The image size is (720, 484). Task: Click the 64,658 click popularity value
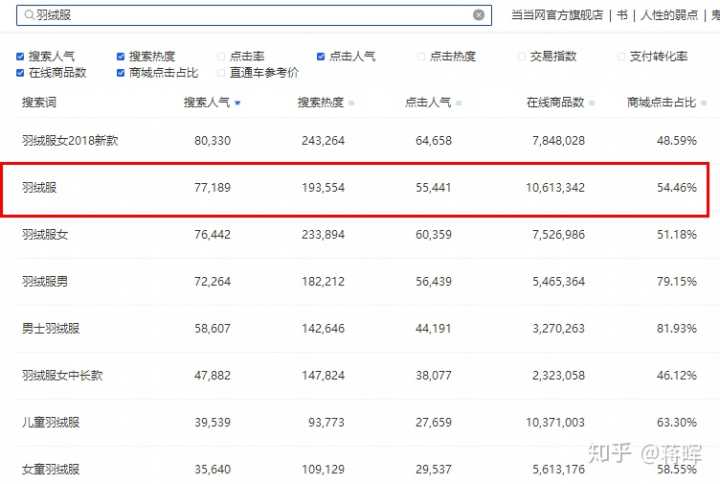[x=433, y=141]
